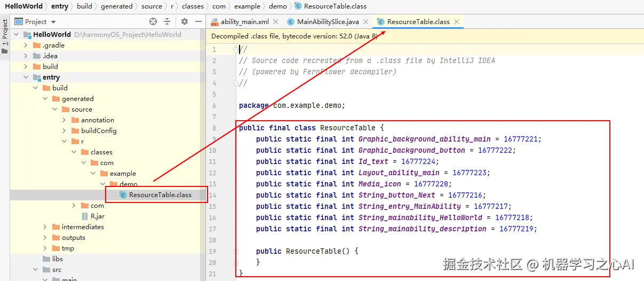Expand the tmp folder arrow
644x281 pixels.
(x=45, y=248)
